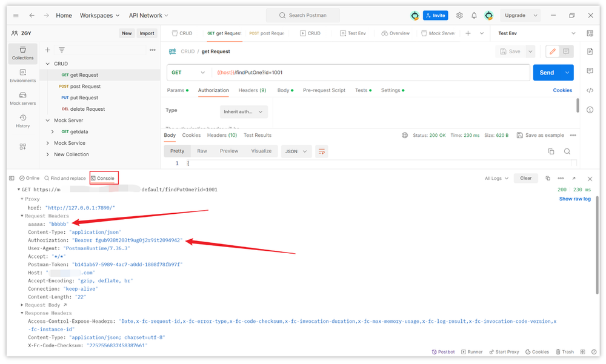
Task: Toggle the sidebar panel icon in status bar
Action: [12, 178]
